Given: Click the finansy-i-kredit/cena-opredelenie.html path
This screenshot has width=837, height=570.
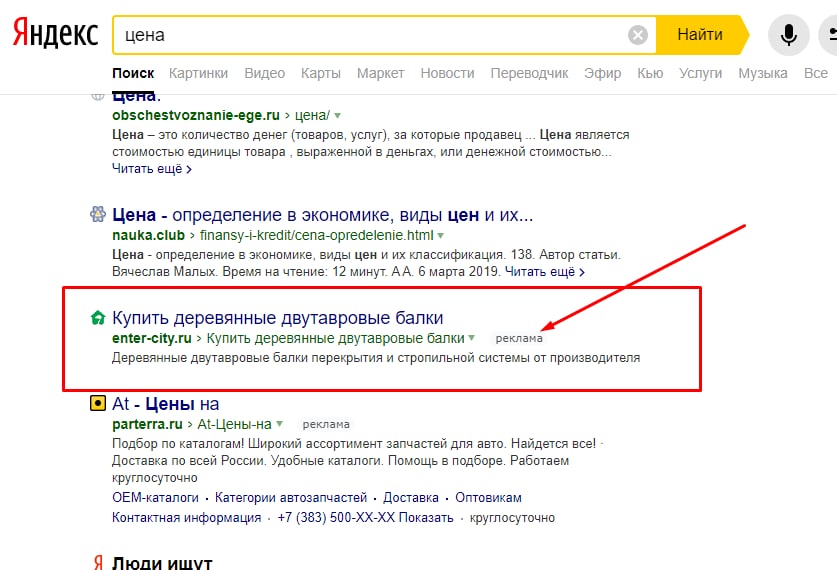Looking at the screenshot, I should coord(317,235).
